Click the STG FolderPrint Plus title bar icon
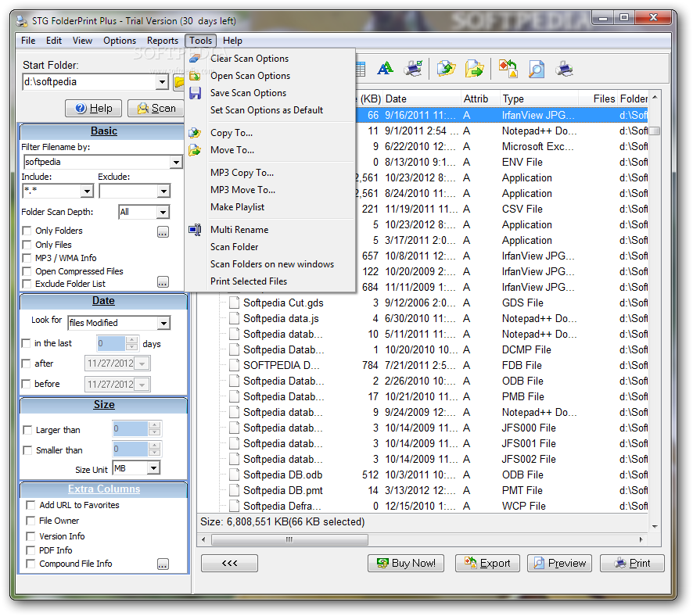The image size is (693, 616). pos(22,21)
